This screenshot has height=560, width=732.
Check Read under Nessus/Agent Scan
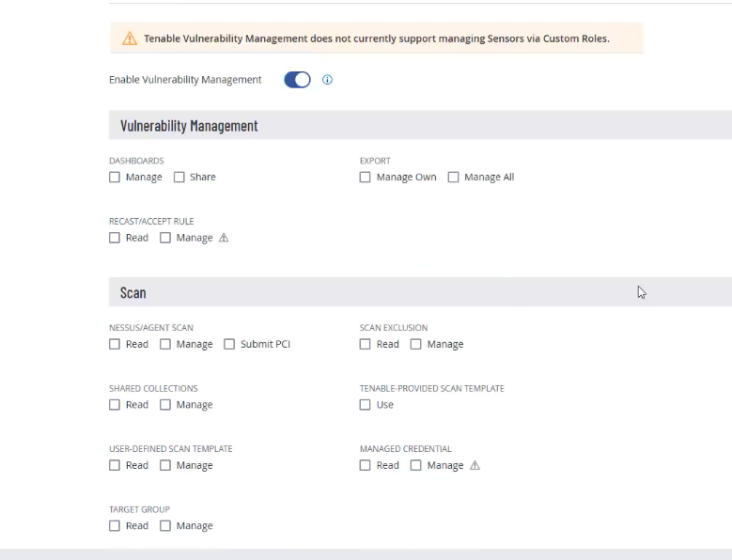pos(115,345)
